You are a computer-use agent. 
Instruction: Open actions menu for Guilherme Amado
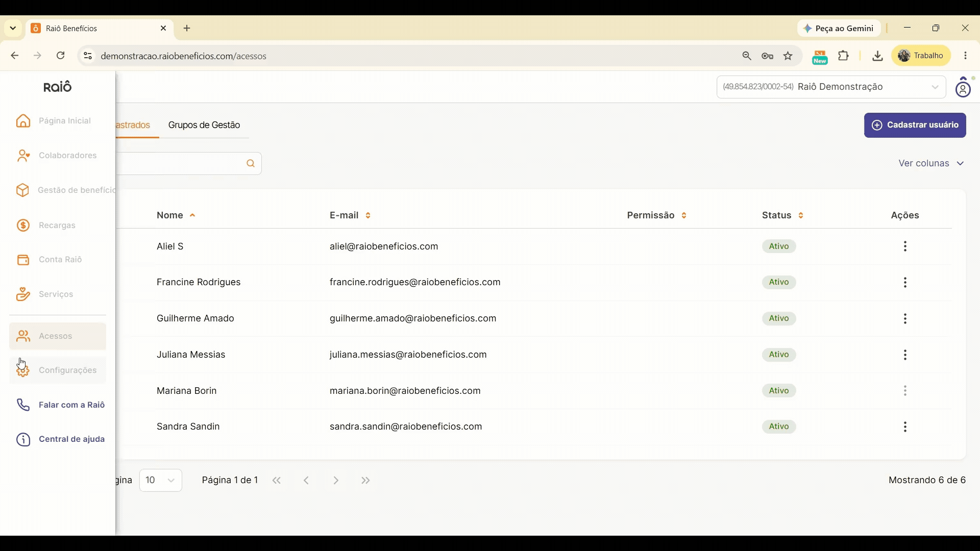pyautogui.click(x=905, y=319)
